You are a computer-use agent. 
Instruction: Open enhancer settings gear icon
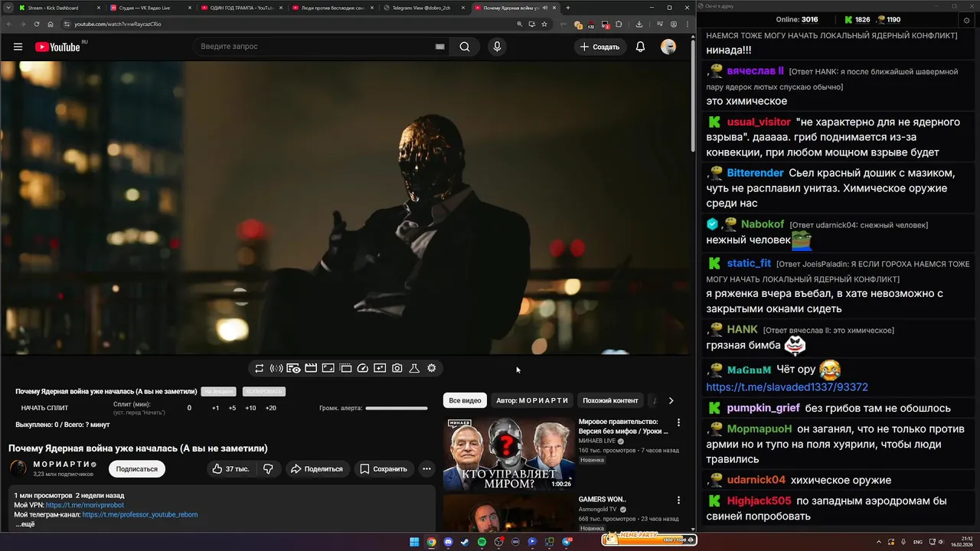tap(432, 368)
